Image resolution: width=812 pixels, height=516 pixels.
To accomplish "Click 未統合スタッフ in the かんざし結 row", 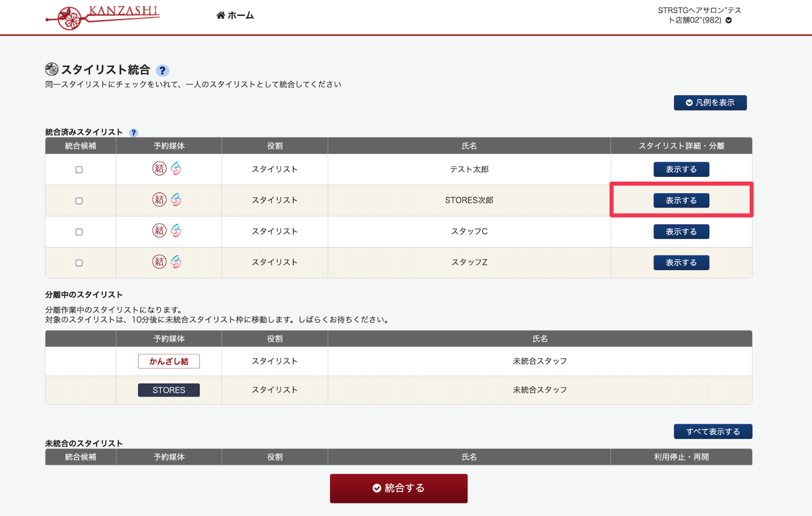I will tap(540, 361).
